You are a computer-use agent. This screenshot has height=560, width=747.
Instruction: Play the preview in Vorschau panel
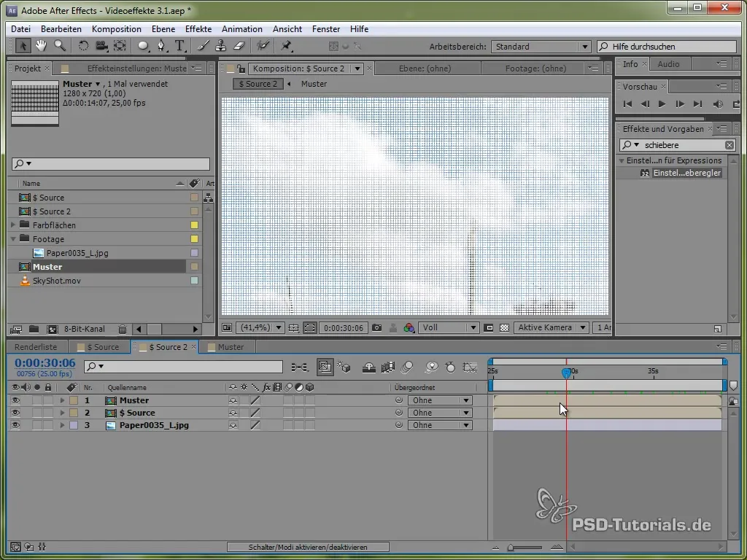(662, 104)
